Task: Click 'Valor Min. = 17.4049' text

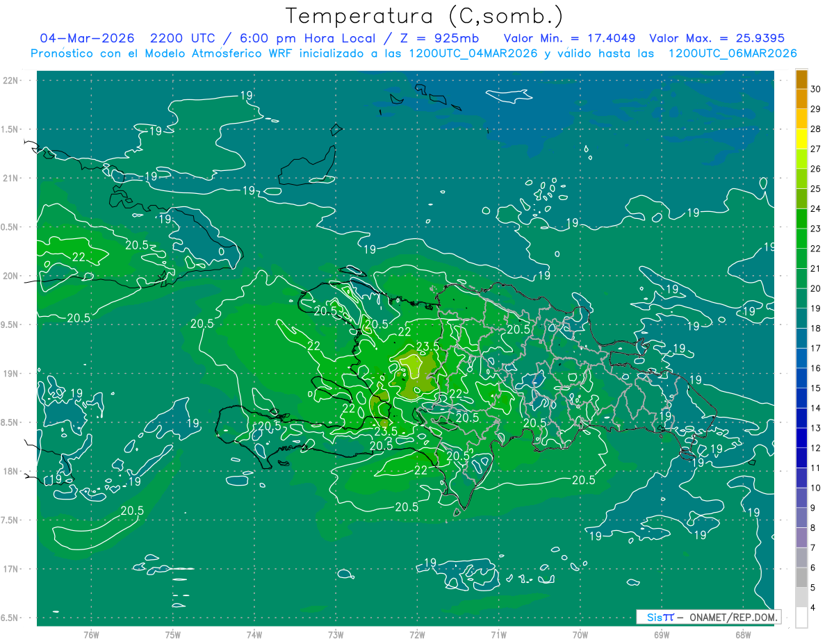Action: coord(569,38)
